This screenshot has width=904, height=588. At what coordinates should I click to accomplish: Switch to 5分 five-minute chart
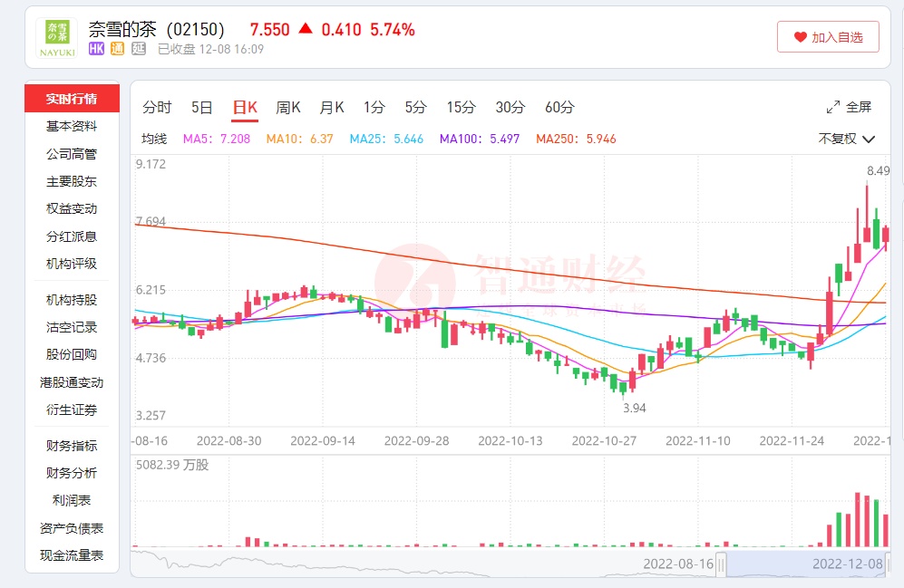(x=415, y=107)
